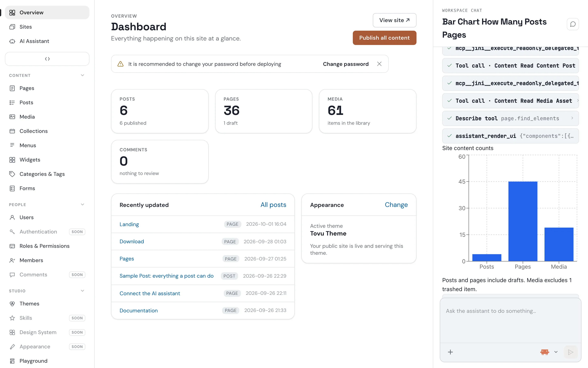Open AI Assistant from sidebar

(47, 41)
